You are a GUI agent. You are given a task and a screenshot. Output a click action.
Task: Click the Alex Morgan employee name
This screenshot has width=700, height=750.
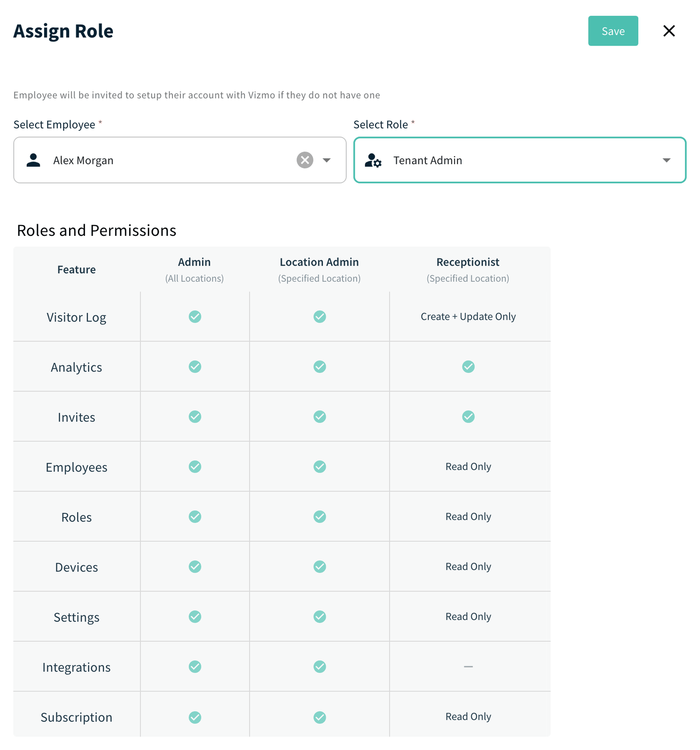coord(83,161)
